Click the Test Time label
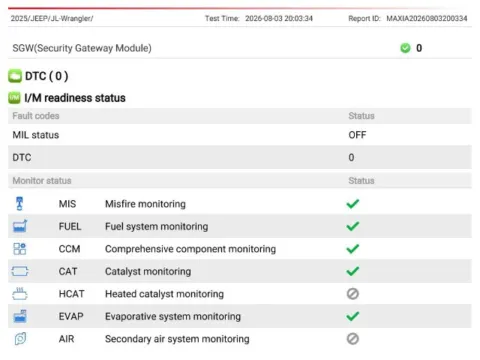The image size is (480, 360). pyautogui.click(x=222, y=18)
